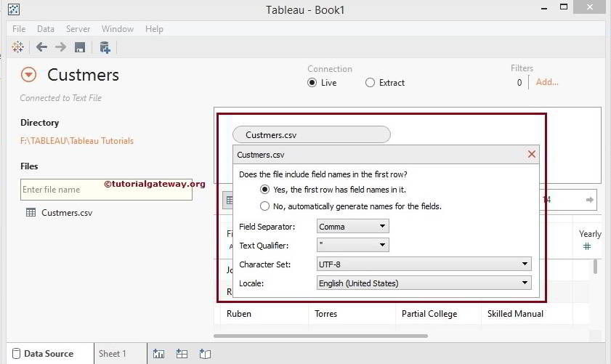Save workbook using the floppy disk icon

[x=80, y=47]
